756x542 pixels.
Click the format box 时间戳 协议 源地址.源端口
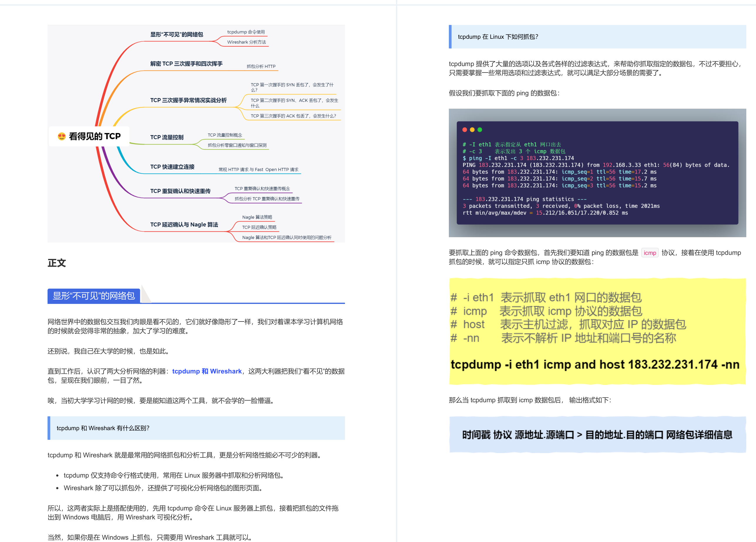coord(597,435)
